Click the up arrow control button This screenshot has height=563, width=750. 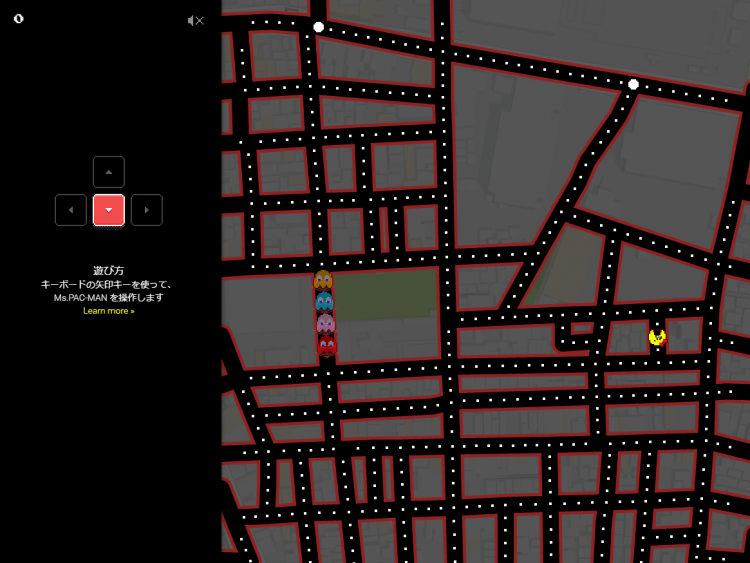click(x=109, y=172)
